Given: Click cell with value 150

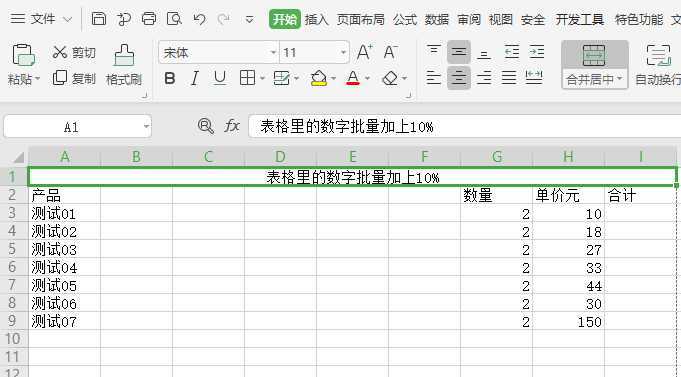Looking at the screenshot, I should click(x=569, y=321).
